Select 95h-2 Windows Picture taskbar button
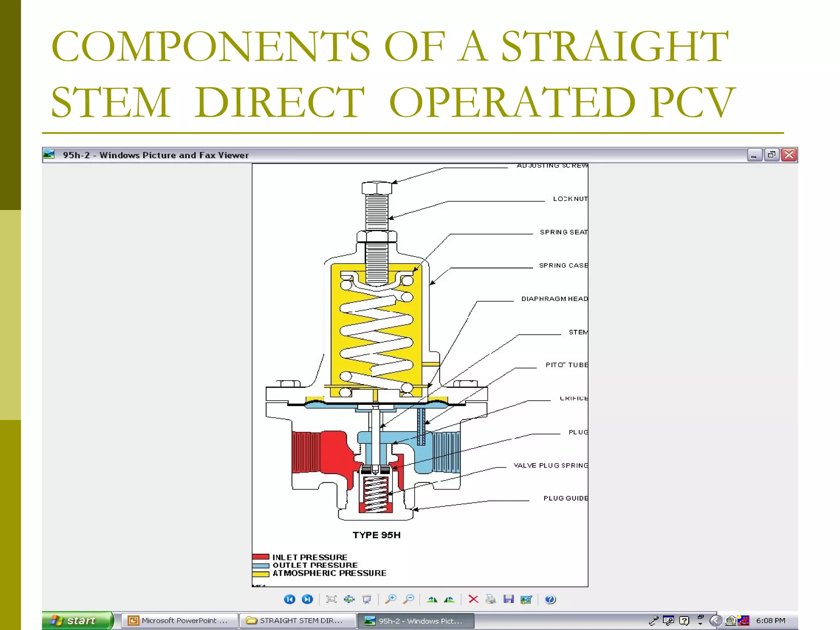This screenshot has width=840, height=630. [x=416, y=621]
